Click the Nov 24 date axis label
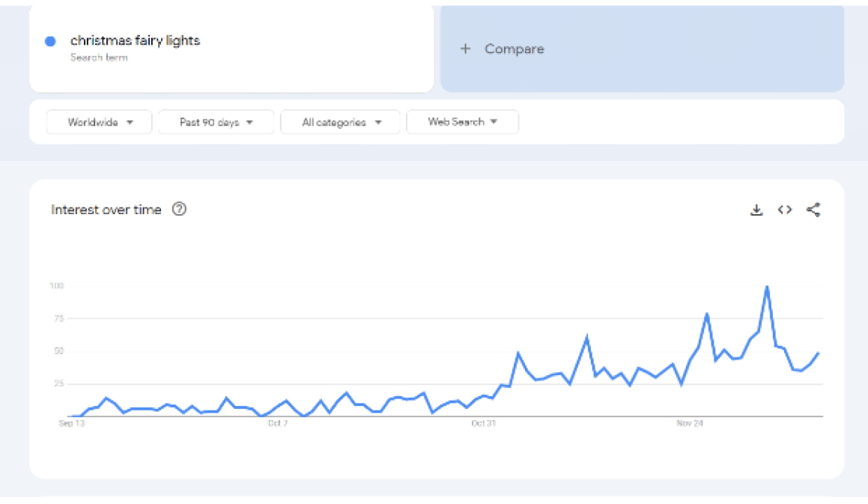Image resolution: width=868 pixels, height=504 pixels. point(690,424)
